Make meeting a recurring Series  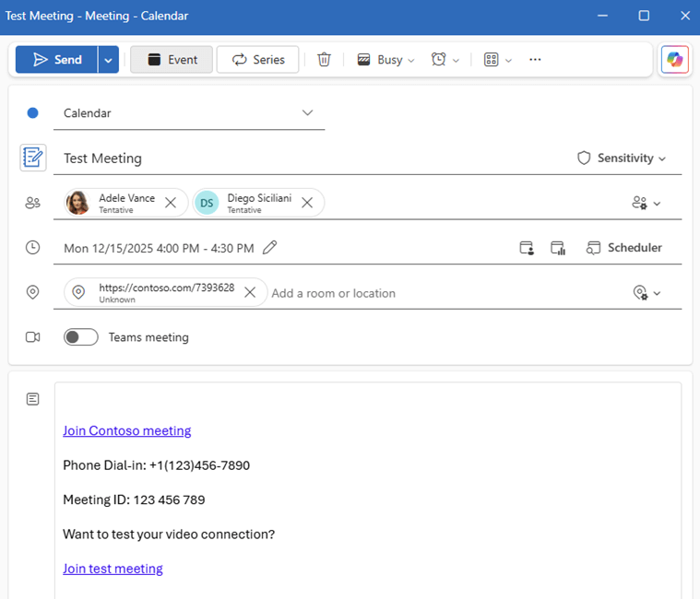coord(257,59)
